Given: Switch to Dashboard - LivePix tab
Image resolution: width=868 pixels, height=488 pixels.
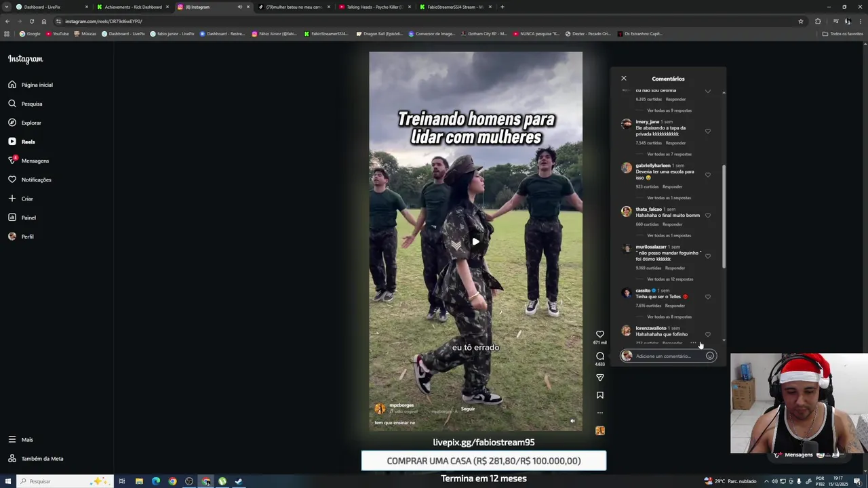Looking at the screenshot, I should click(x=53, y=7).
